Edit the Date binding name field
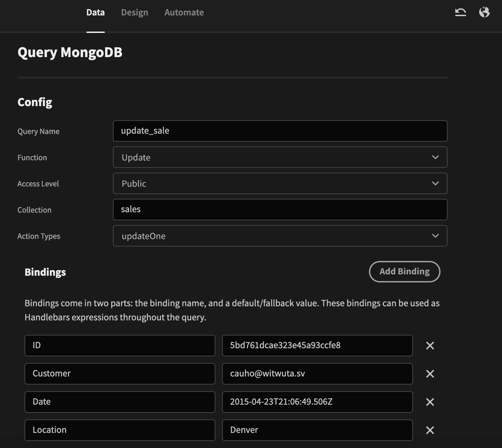 120,402
